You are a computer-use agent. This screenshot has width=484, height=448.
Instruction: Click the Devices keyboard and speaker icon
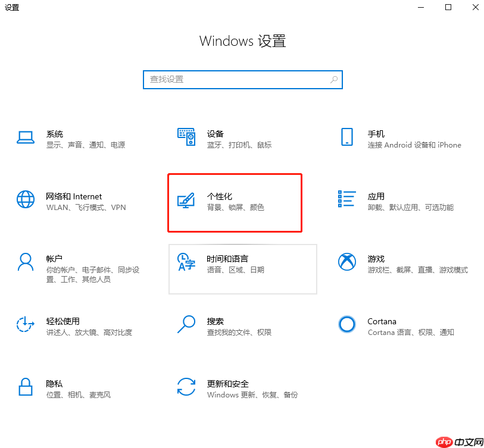186,137
